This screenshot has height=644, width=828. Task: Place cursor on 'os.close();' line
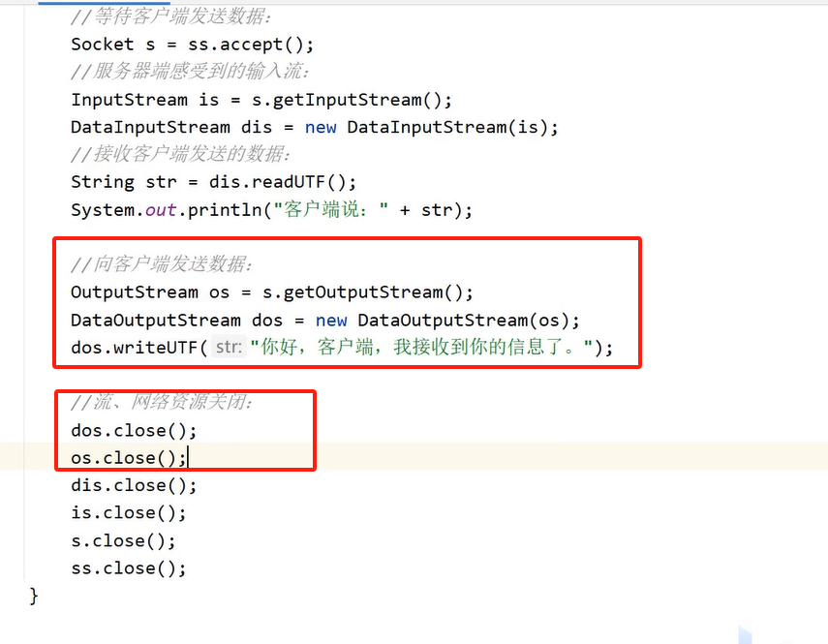[x=129, y=458]
